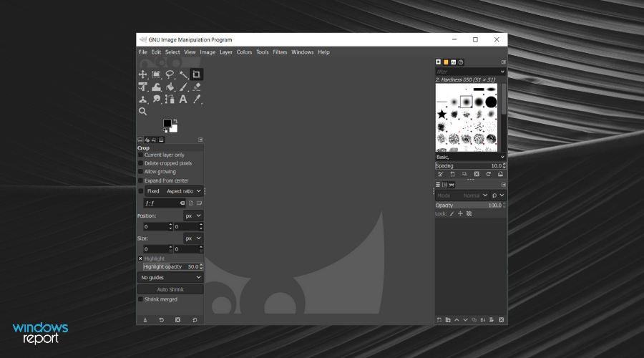Select the Rectangle Select tool
Image resolution: width=644 pixels, height=358 pixels.
tap(156, 74)
